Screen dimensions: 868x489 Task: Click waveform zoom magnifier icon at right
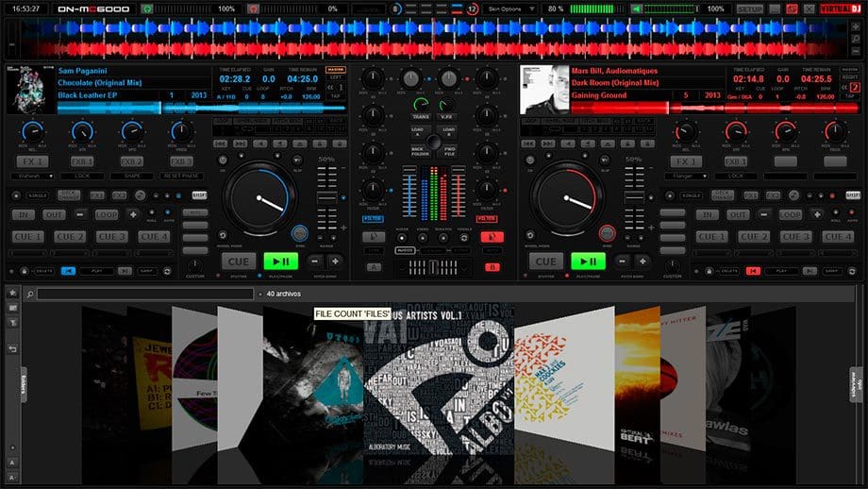point(856,39)
